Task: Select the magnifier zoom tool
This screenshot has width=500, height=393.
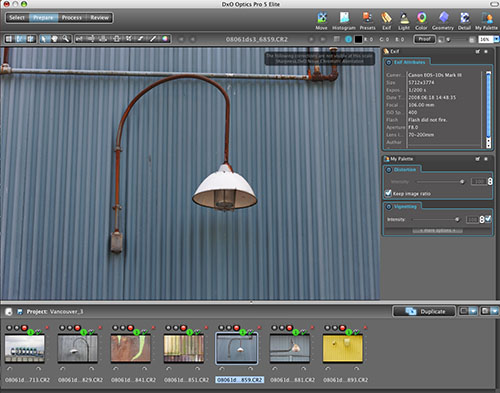Action: [66, 39]
